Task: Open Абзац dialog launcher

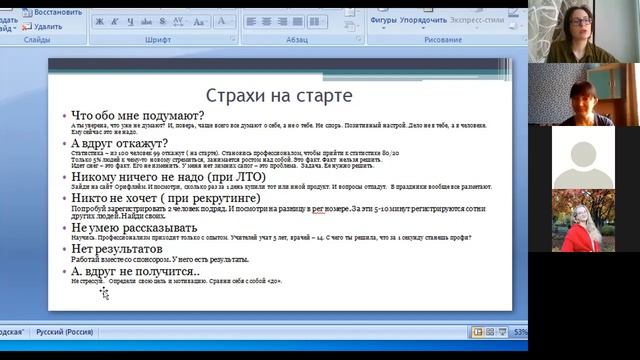Action: point(359,39)
